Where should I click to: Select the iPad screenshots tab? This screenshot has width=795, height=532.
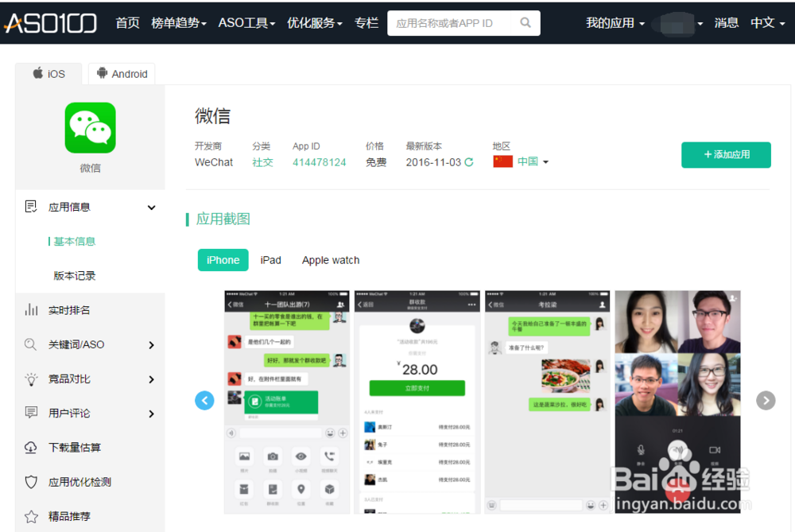click(271, 260)
